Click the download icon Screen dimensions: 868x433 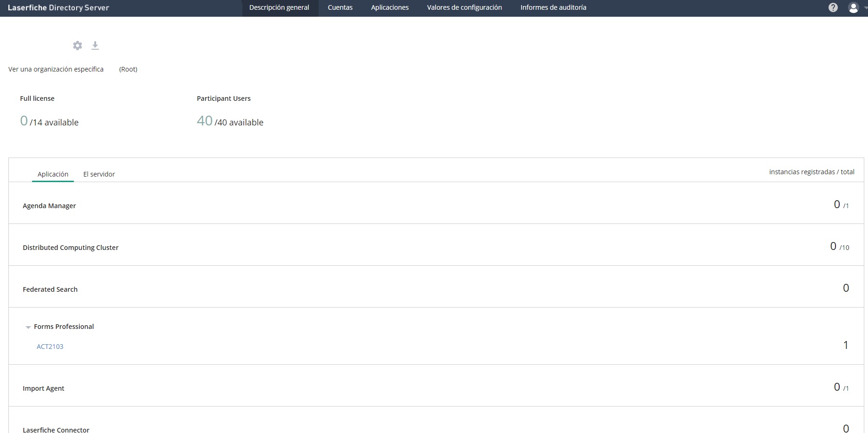[x=95, y=46]
